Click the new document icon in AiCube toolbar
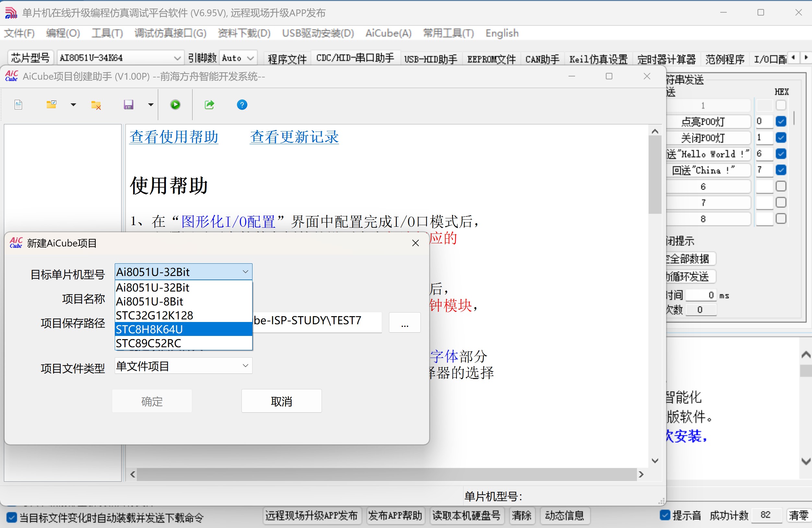The image size is (812, 528). tap(18, 105)
